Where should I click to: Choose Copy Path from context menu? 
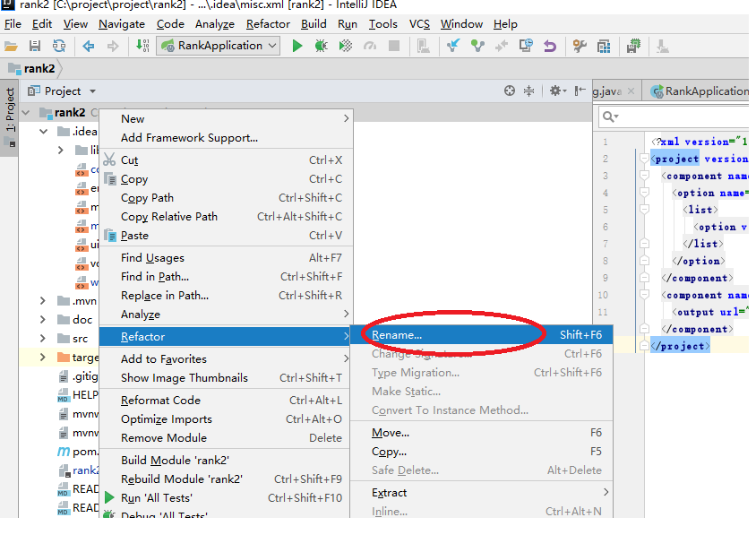tap(226, 198)
